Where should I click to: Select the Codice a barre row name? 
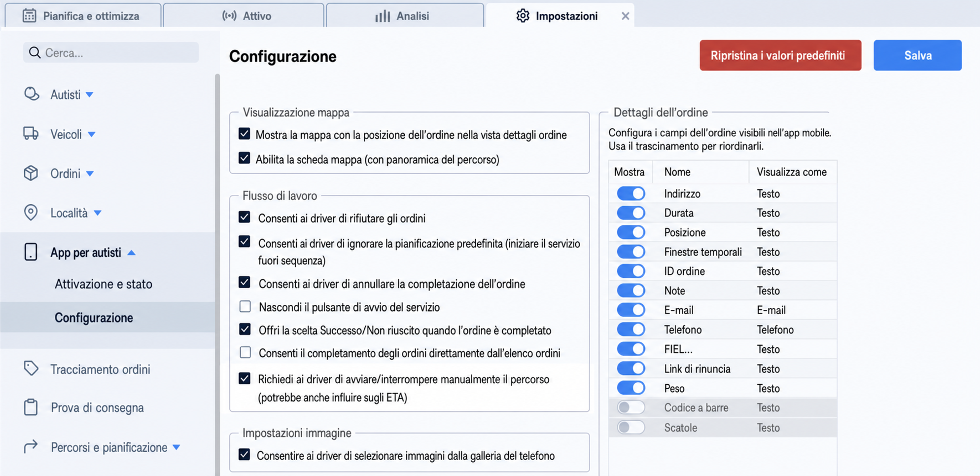click(696, 408)
